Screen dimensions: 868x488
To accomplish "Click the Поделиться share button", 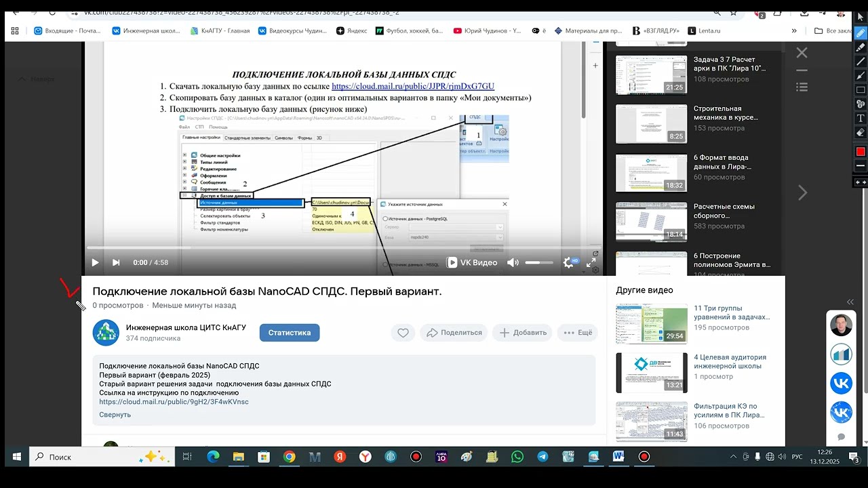I will [x=453, y=333].
